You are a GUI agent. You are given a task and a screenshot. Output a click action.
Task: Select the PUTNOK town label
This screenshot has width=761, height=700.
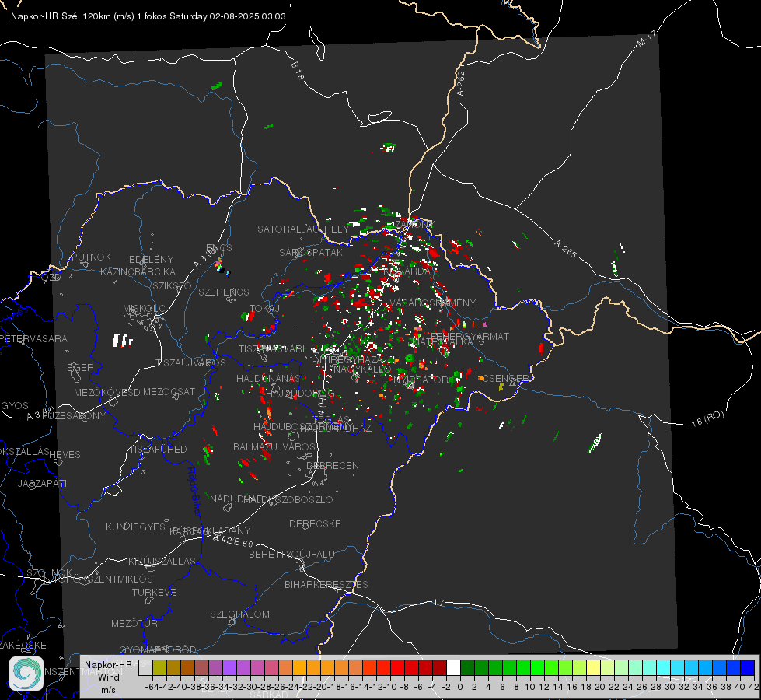tap(92, 257)
